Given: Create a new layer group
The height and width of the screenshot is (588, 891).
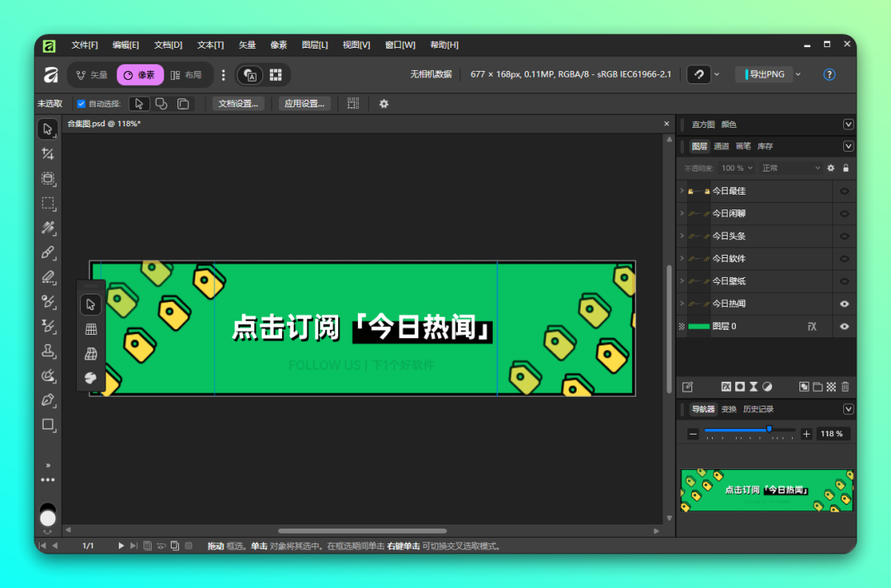Looking at the screenshot, I should [818, 386].
